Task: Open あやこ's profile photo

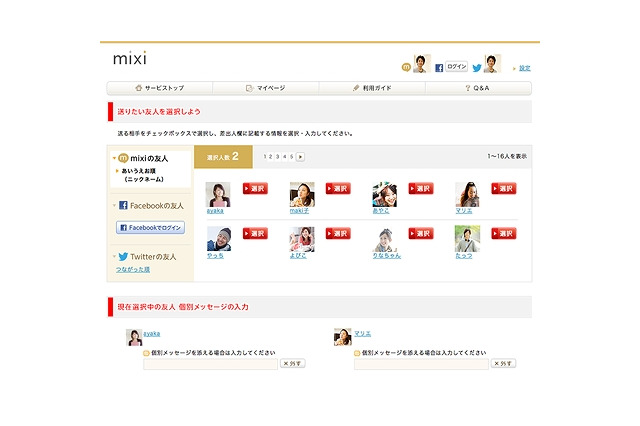Action: click(x=384, y=194)
